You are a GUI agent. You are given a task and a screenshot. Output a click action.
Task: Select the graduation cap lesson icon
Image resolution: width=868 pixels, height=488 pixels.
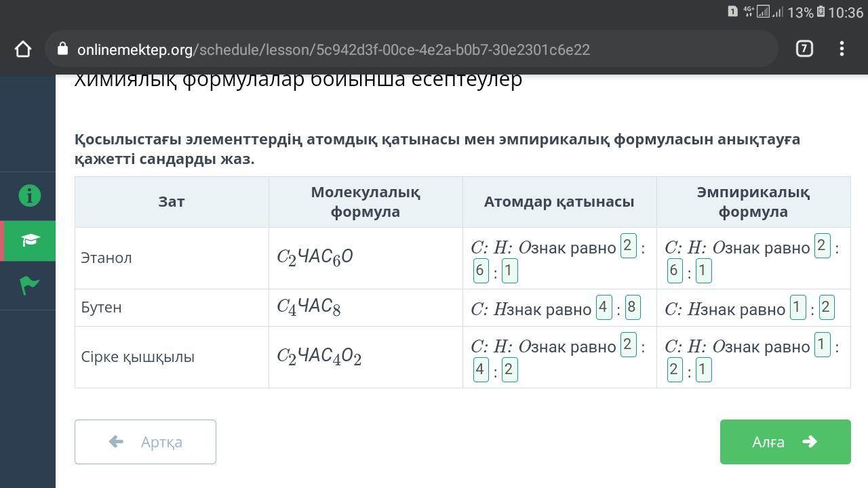coord(29,241)
